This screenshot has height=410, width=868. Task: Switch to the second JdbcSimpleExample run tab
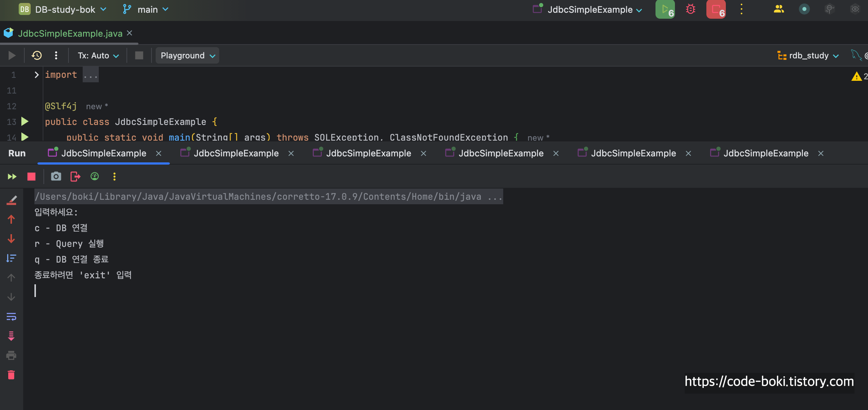tap(236, 153)
